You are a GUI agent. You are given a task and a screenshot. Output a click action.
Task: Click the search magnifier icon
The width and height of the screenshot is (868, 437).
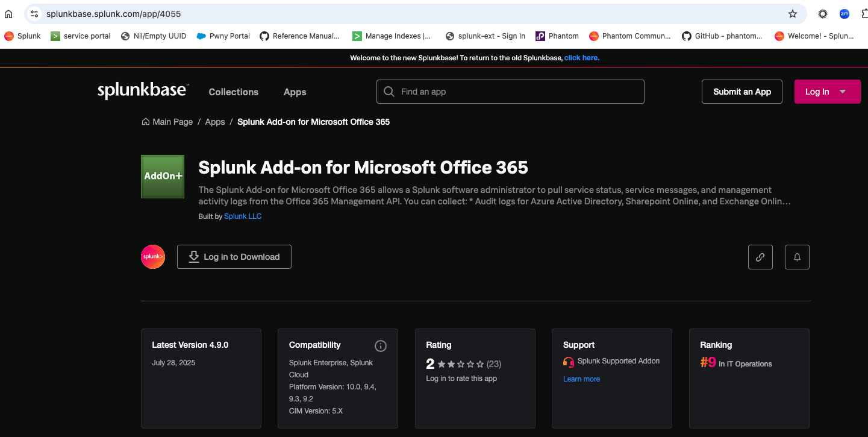pos(389,92)
